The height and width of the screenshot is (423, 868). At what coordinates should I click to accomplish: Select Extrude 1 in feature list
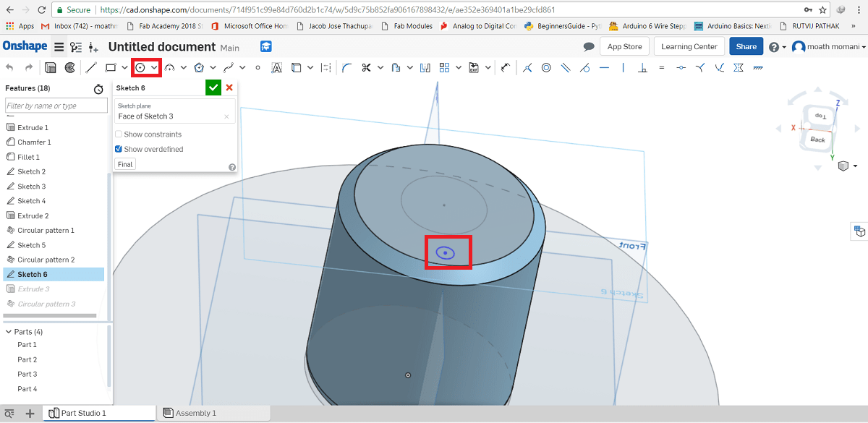[33, 128]
